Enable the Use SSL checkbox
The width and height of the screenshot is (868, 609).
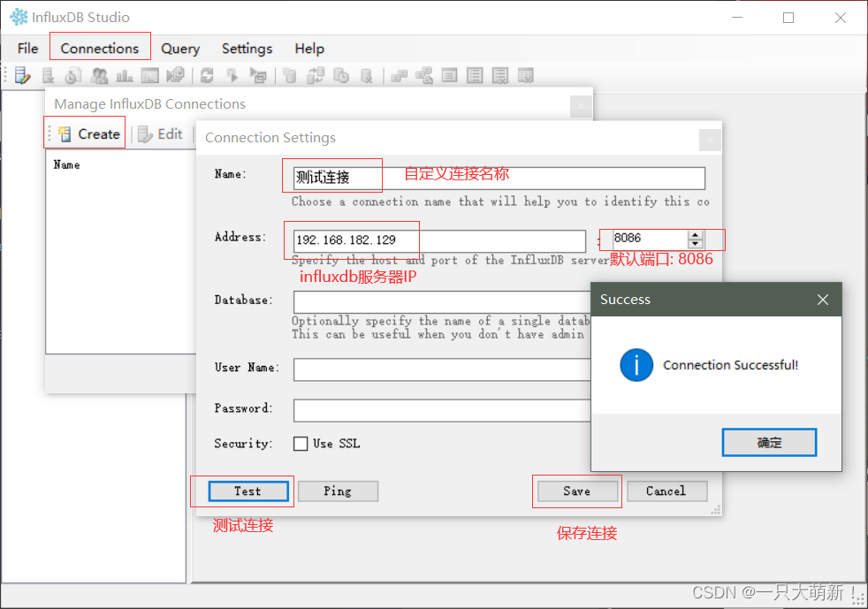(x=301, y=444)
